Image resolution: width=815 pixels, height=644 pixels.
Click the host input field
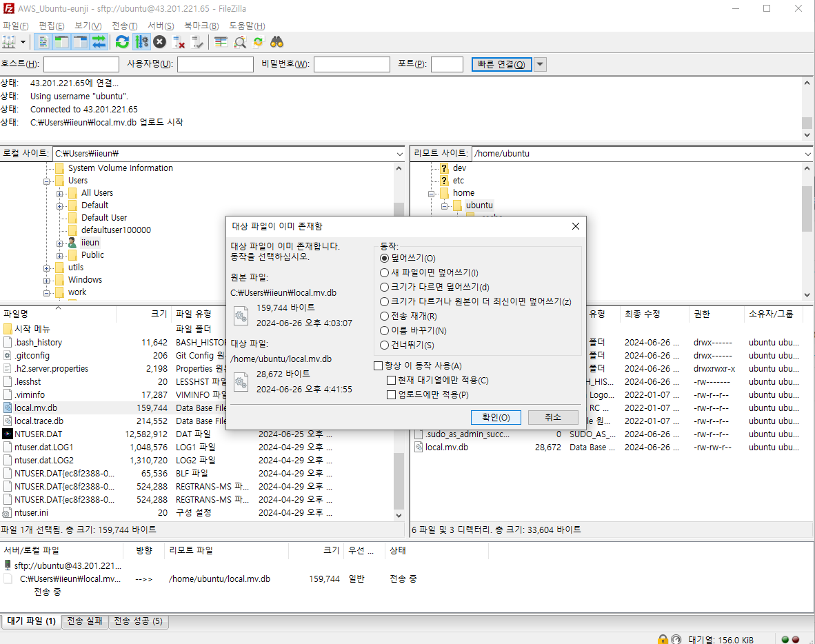click(x=81, y=64)
